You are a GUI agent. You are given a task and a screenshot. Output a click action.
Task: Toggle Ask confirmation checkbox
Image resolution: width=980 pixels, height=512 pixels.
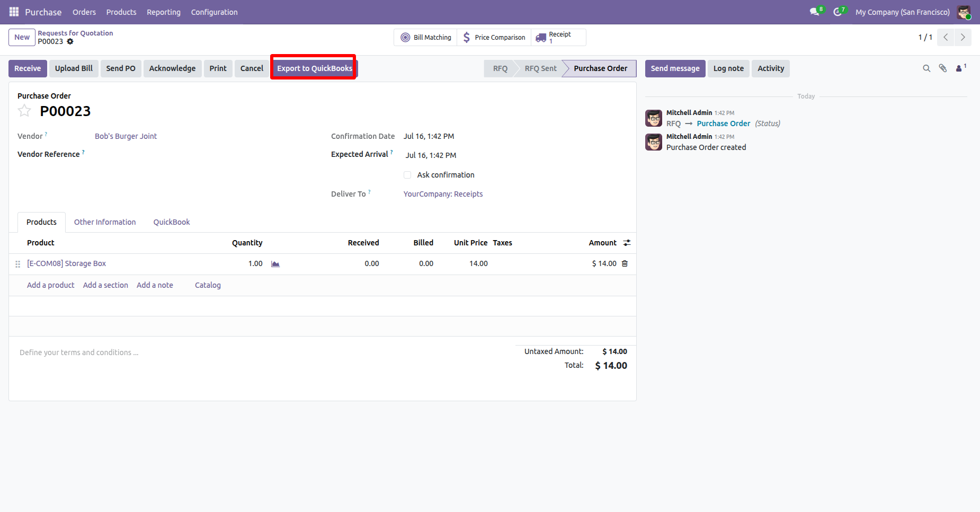(407, 175)
